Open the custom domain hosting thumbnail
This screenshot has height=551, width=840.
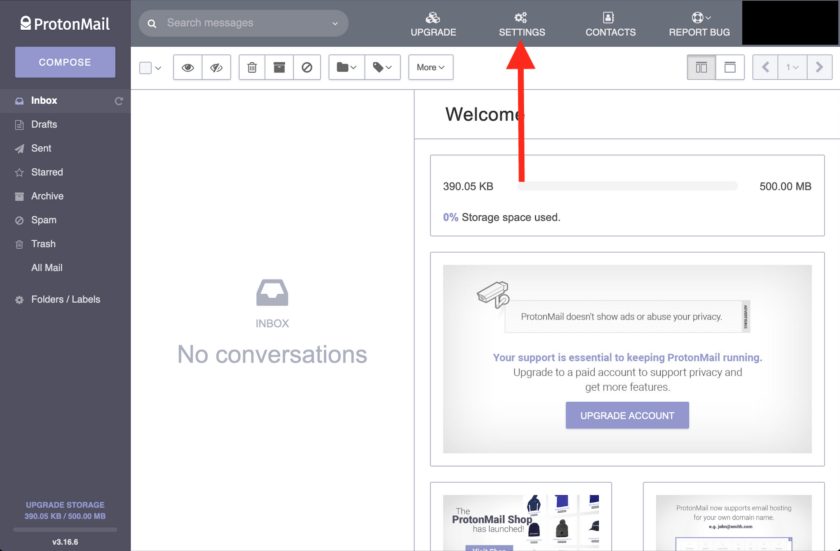coord(733,523)
